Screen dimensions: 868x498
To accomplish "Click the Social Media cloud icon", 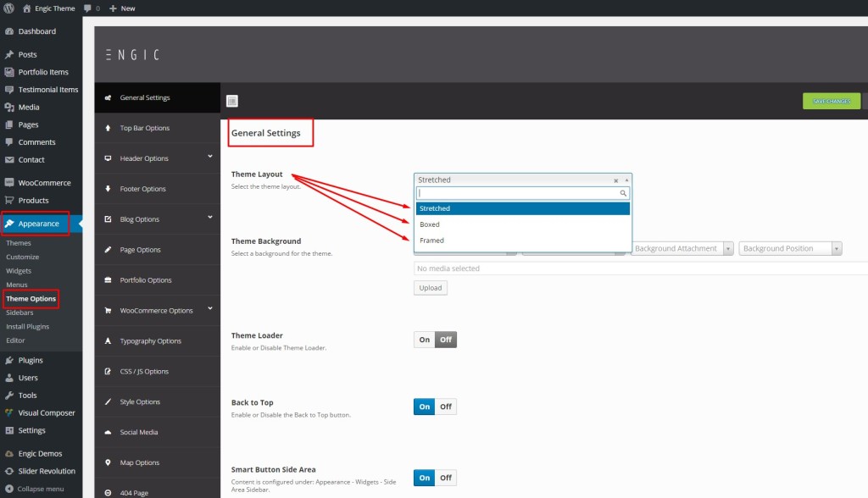I will click(108, 432).
